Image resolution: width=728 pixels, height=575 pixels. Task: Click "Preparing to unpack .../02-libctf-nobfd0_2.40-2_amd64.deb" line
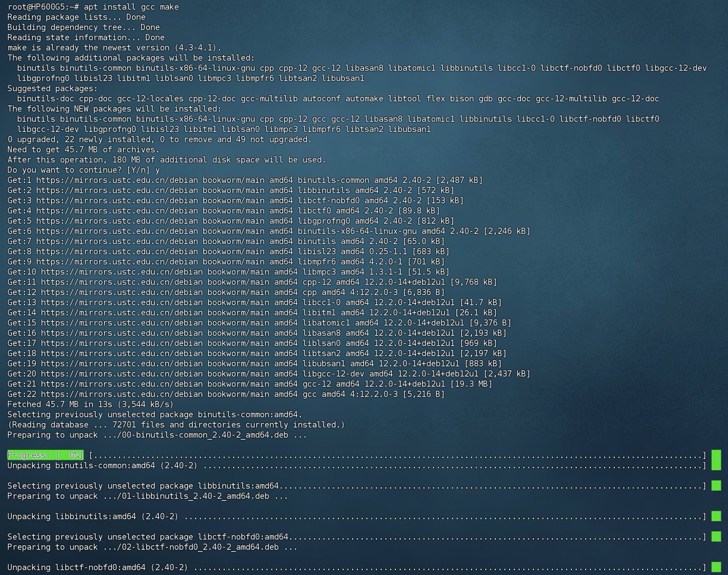(152, 548)
